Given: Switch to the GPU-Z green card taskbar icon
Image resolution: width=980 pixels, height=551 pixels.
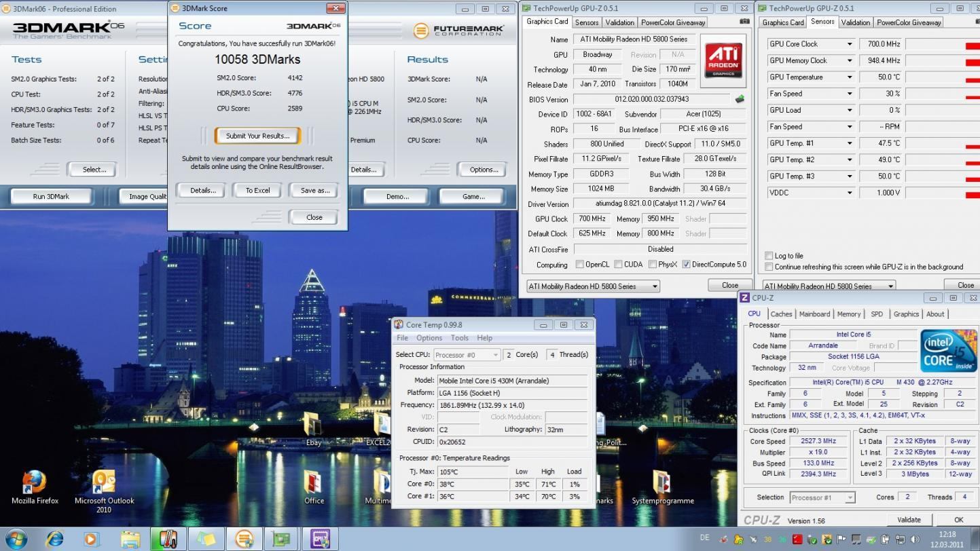Looking at the screenshot, I should point(280,539).
